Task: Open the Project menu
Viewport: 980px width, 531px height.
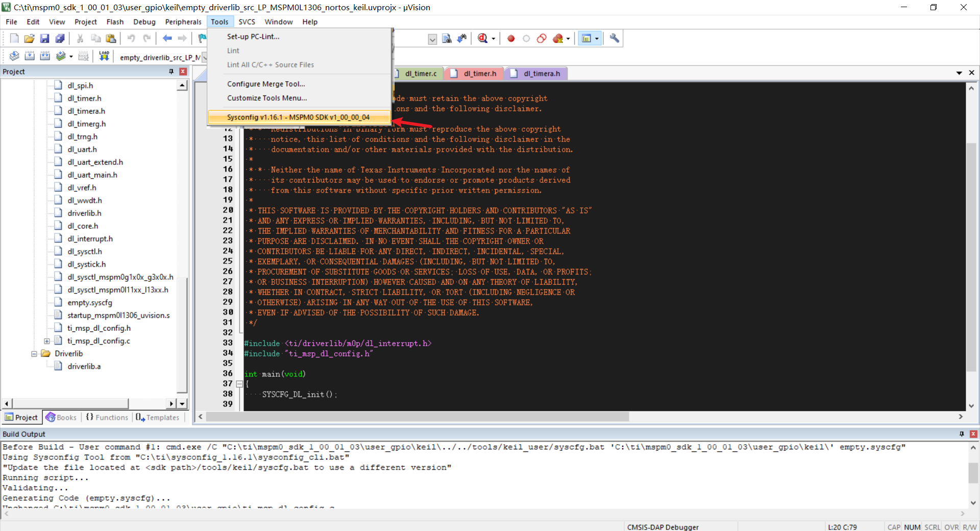Action: pyautogui.click(x=85, y=21)
